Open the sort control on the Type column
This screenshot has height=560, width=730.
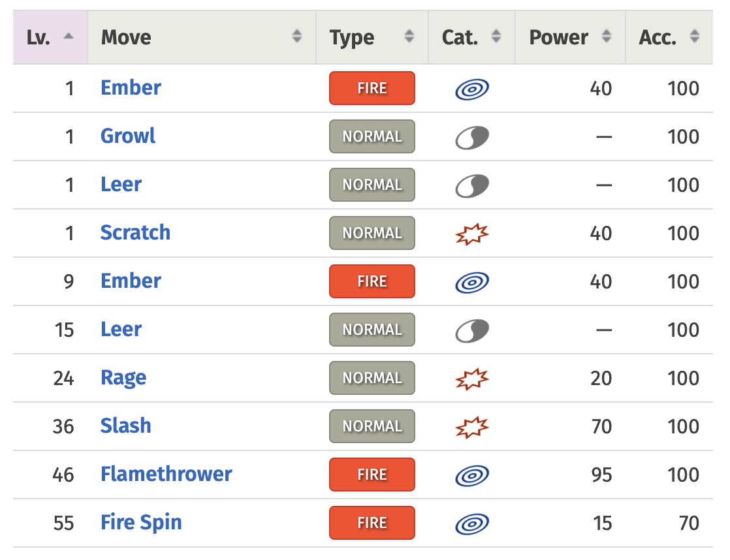[x=410, y=37]
